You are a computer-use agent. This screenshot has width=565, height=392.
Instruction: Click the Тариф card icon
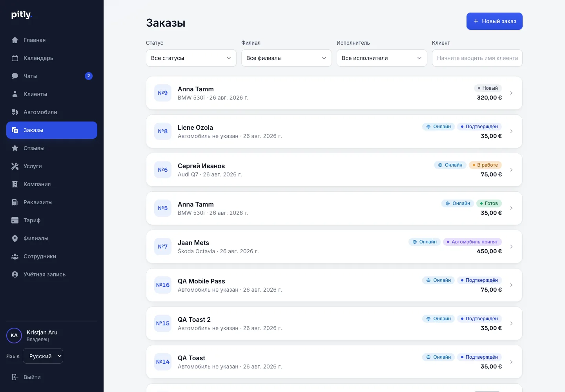(15, 220)
